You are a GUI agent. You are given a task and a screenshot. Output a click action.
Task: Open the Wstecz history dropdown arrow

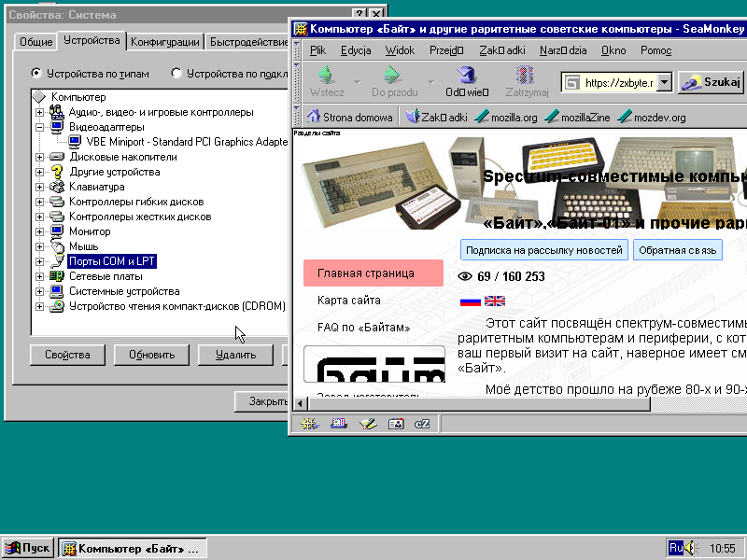358,82
